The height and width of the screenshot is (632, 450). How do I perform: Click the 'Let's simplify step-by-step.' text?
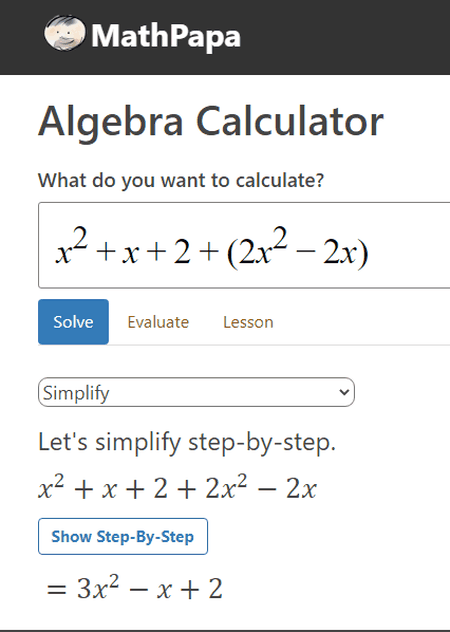point(187,442)
